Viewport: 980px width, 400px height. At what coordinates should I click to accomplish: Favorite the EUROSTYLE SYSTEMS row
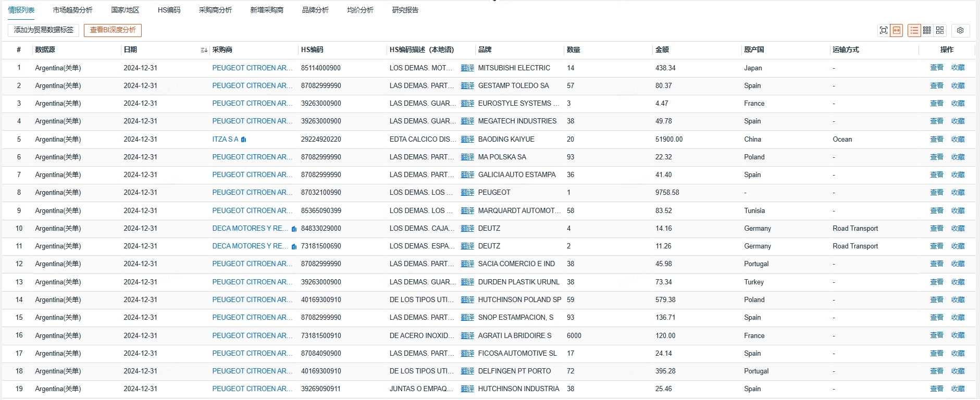coord(958,103)
